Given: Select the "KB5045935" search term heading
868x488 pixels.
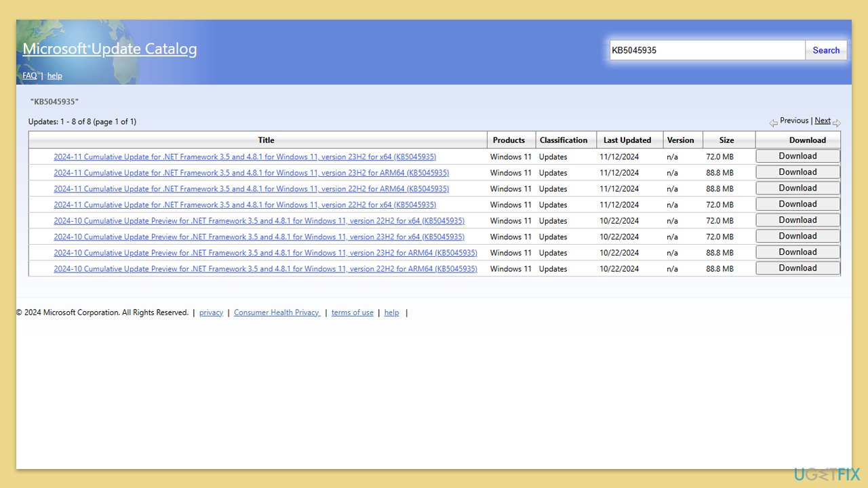Looking at the screenshot, I should (x=54, y=102).
